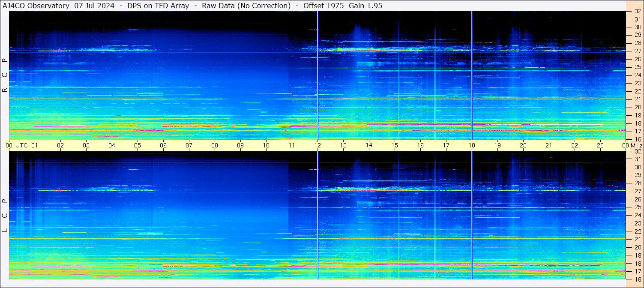Click the 29 frequency label beside LCP panel
The image size is (644, 288).
click(637, 175)
